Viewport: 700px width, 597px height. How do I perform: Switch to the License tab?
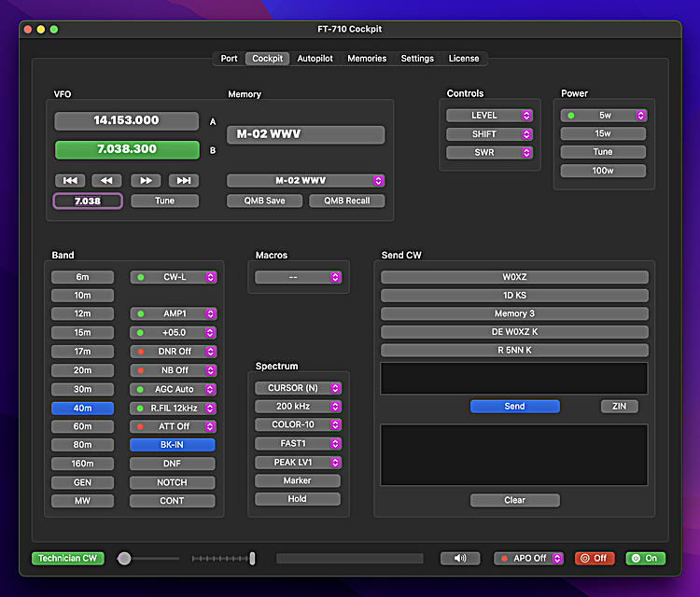click(x=464, y=59)
